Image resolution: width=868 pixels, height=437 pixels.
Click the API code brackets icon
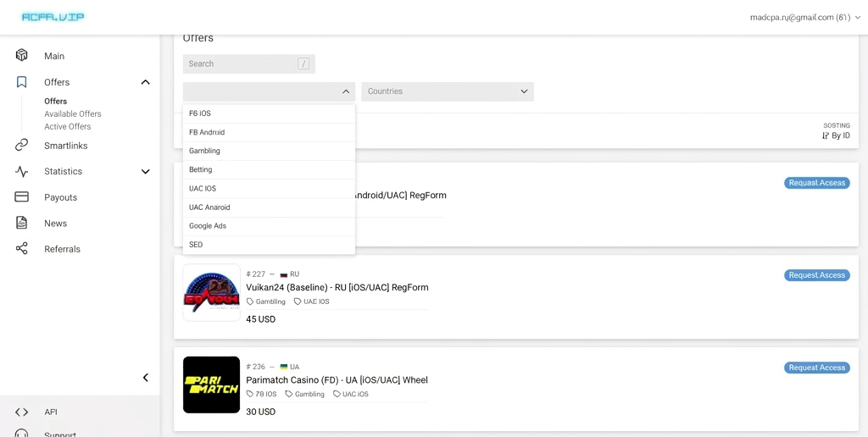click(x=21, y=412)
